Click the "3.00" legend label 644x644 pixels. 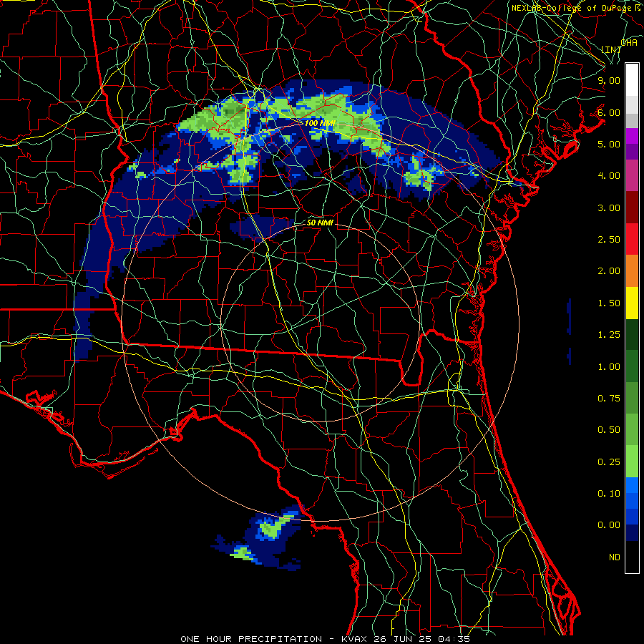(x=609, y=208)
